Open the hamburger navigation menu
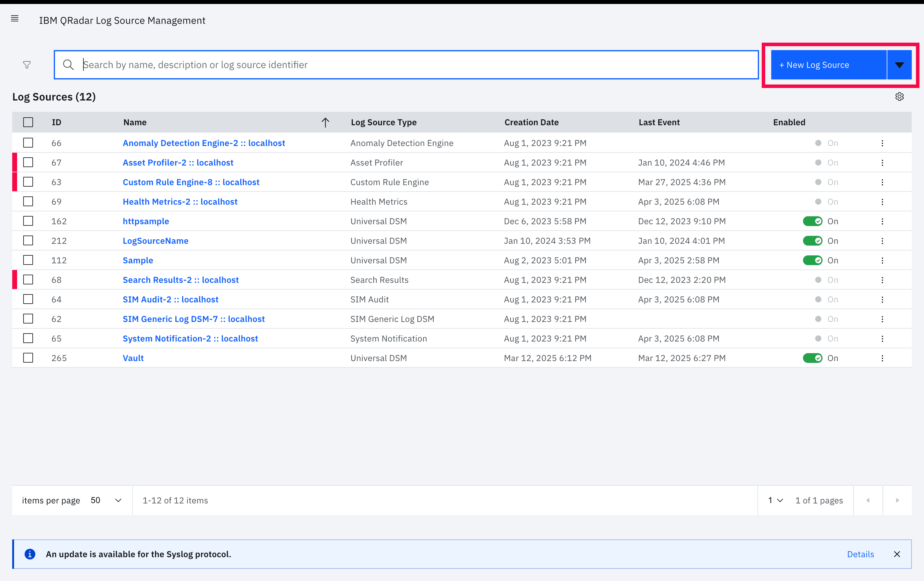924x581 pixels. [x=15, y=18]
